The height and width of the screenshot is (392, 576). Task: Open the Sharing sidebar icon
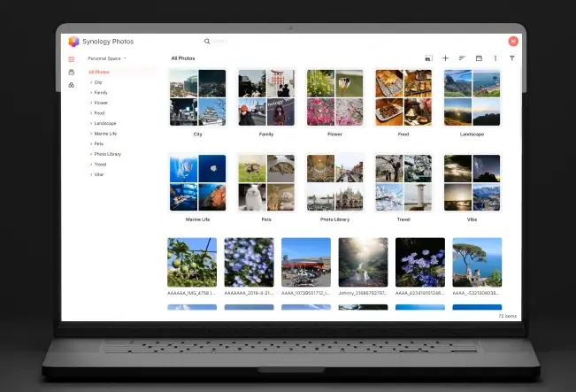pyautogui.click(x=72, y=85)
